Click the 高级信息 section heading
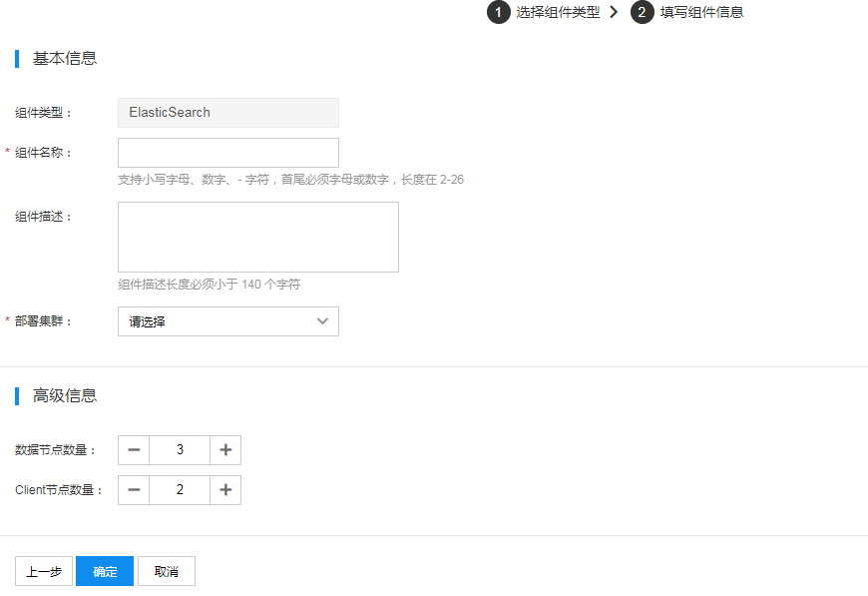 [x=65, y=395]
